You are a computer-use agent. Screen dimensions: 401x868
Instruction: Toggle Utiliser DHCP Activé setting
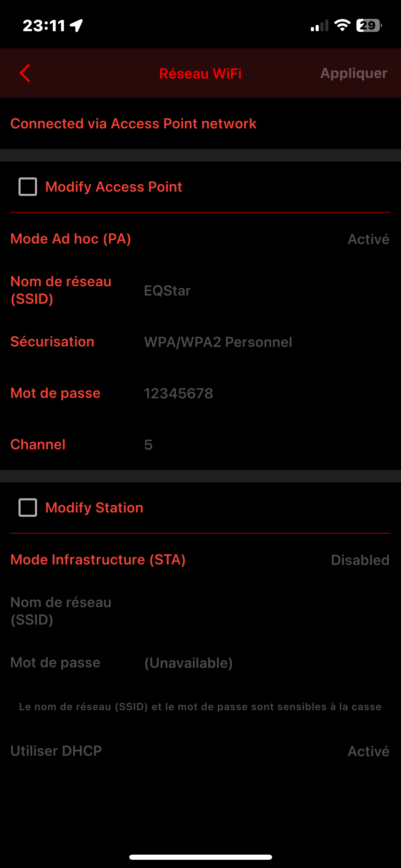(368, 751)
